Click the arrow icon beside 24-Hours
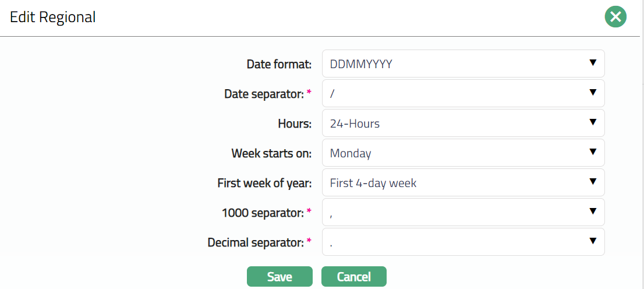This screenshot has width=644, height=289. point(593,122)
